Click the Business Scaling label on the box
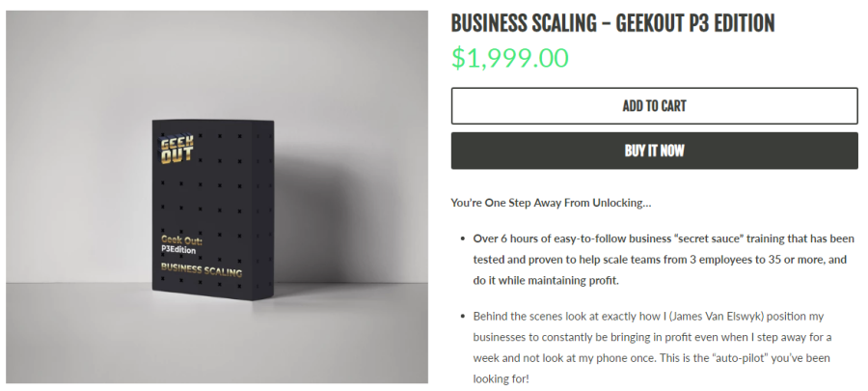Screen dimensions: 868x391 pyautogui.click(x=201, y=270)
